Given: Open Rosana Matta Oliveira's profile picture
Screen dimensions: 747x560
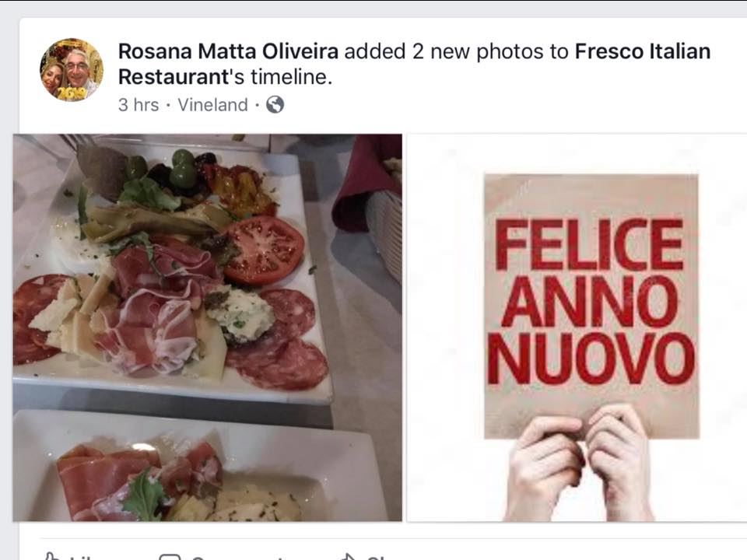Looking at the screenshot, I should (71, 69).
